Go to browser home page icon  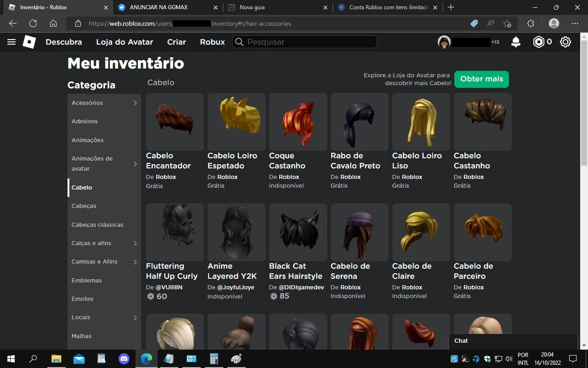coord(53,23)
